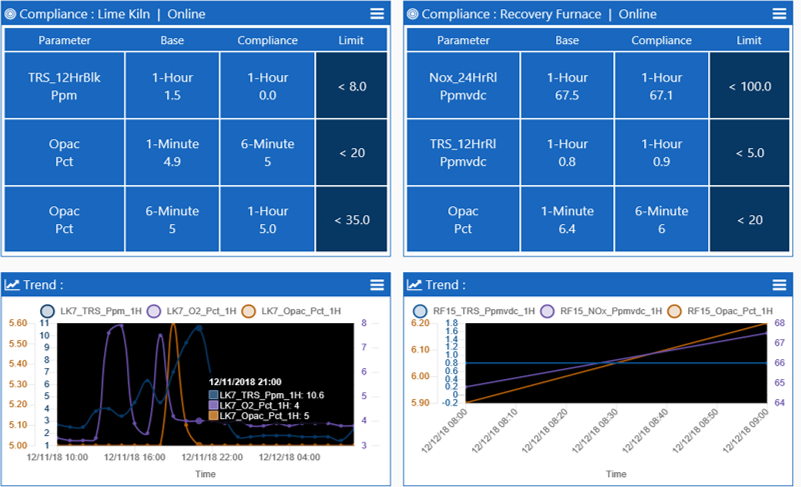Click the left Trend chart line icon
Viewport: 801px width, 487px height.
coord(12,285)
